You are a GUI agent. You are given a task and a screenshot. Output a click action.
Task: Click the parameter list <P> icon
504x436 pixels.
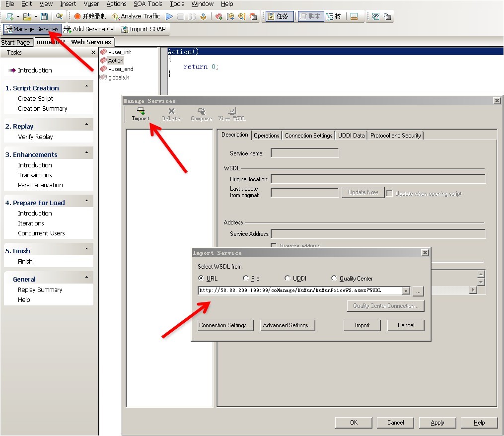376,16
